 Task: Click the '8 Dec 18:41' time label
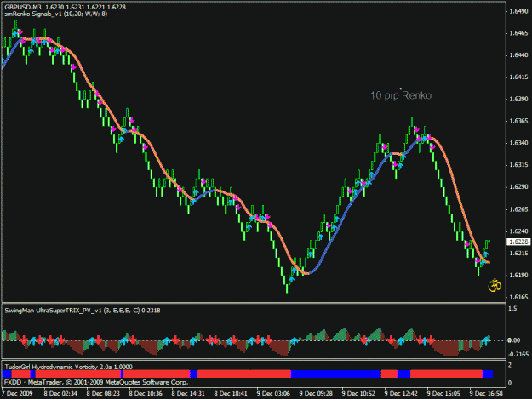tap(231, 394)
